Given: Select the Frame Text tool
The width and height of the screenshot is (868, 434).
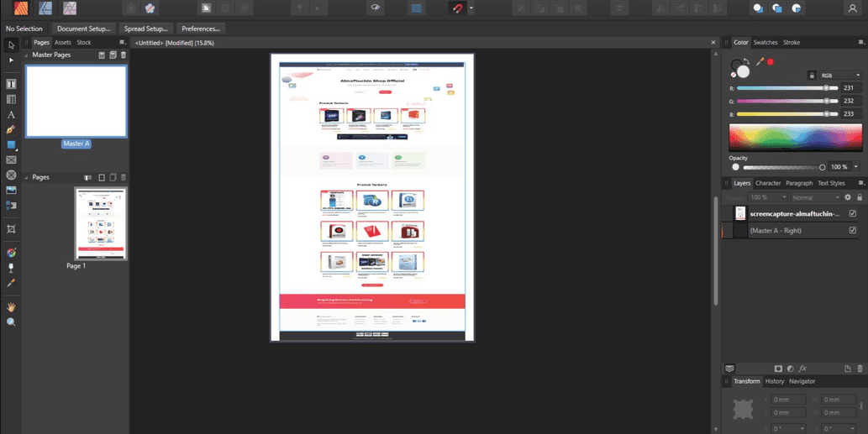Looking at the screenshot, I should coord(11,84).
